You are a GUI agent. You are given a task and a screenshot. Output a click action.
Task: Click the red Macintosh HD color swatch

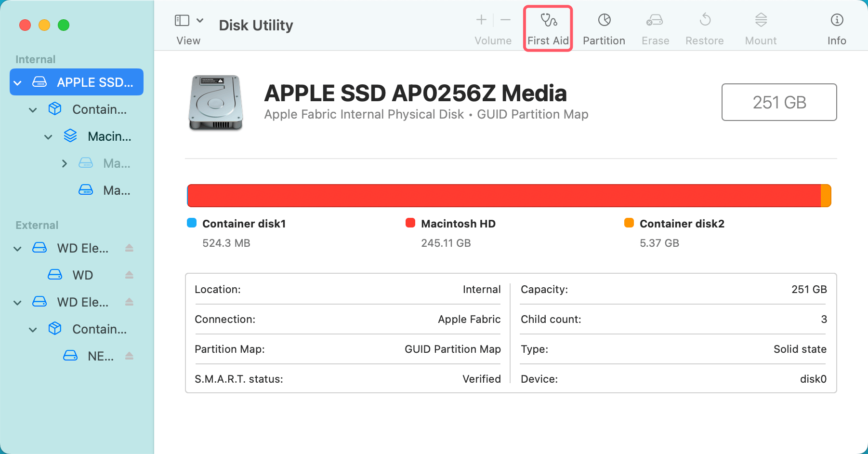pyautogui.click(x=410, y=223)
